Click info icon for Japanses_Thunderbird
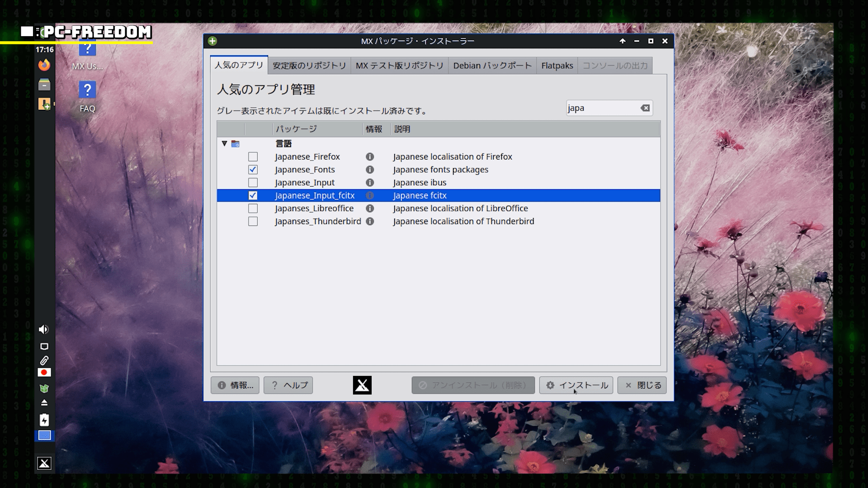The height and width of the screenshot is (488, 868). [x=370, y=221]
